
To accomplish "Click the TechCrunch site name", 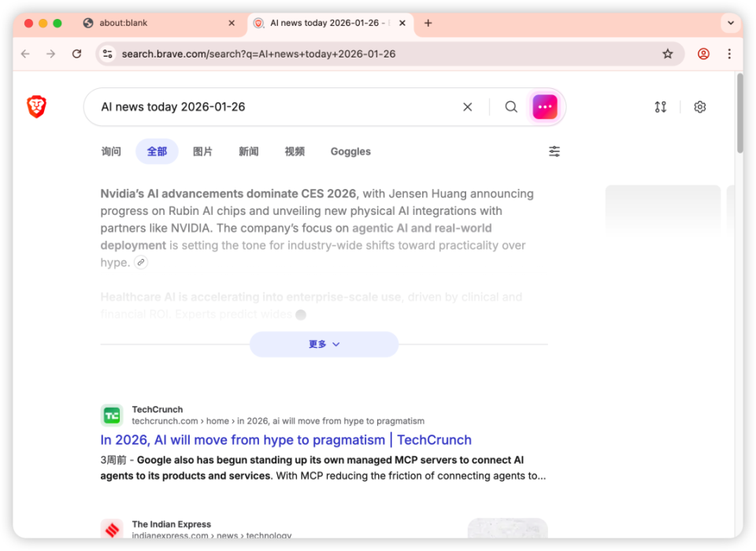I will tap(157, 409).
